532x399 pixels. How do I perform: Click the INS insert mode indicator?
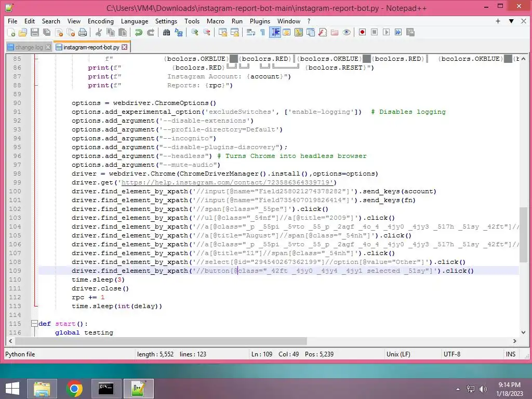pos(511,354)
